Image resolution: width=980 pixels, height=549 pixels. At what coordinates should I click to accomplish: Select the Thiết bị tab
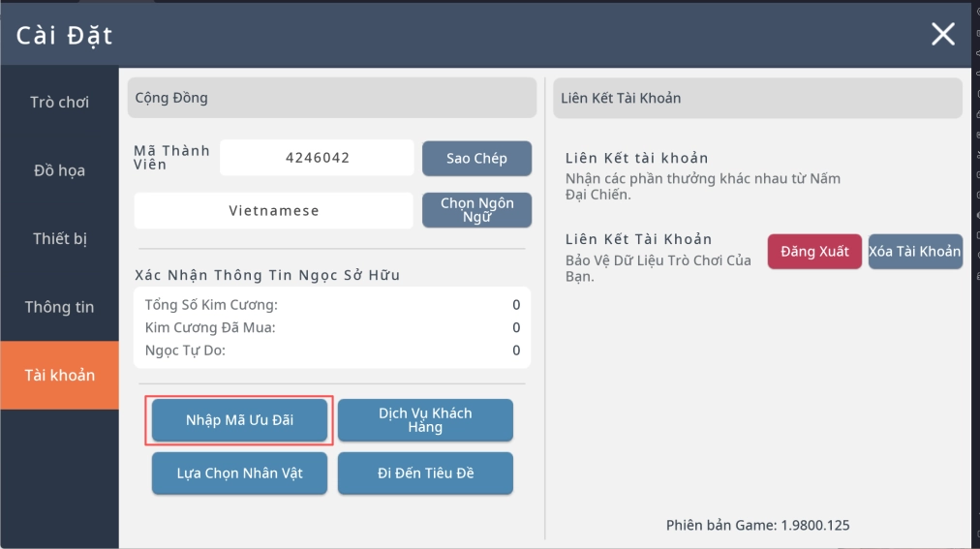point(59,238)
